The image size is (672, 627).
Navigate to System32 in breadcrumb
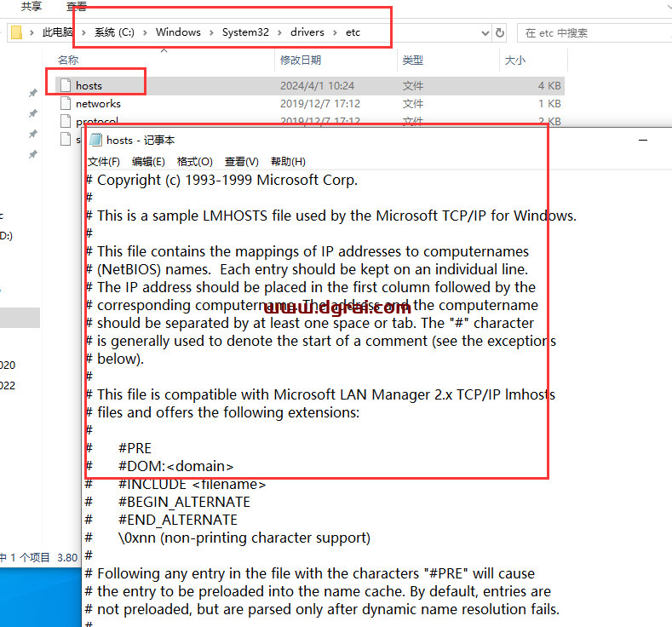[x=245, y=32]
